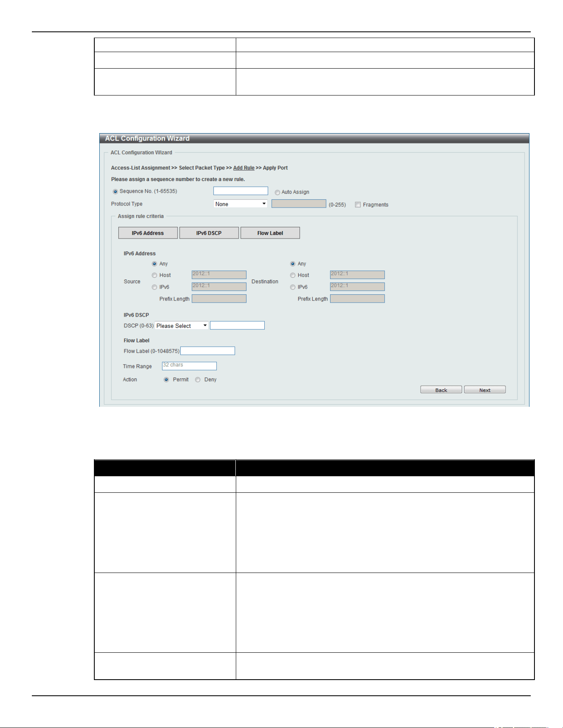The height and width of the screenshot is (728, 563).
Task: Switch to the IPv6 DSCP criteria tab
Action: coord(209,233)
